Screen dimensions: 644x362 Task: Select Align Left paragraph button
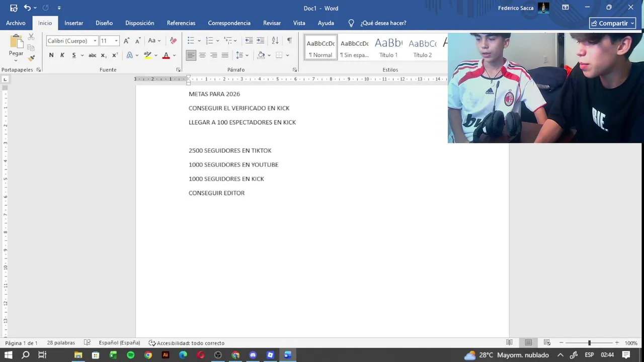point(191,55)
